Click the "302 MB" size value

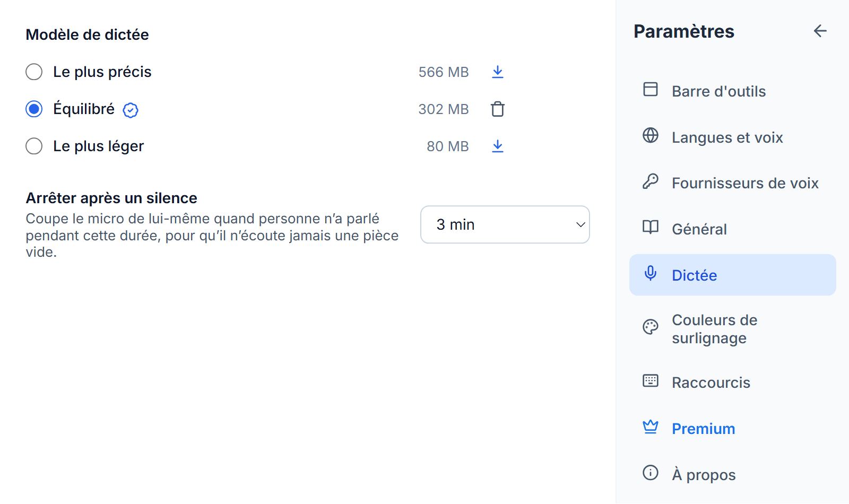tap(444, 109)
